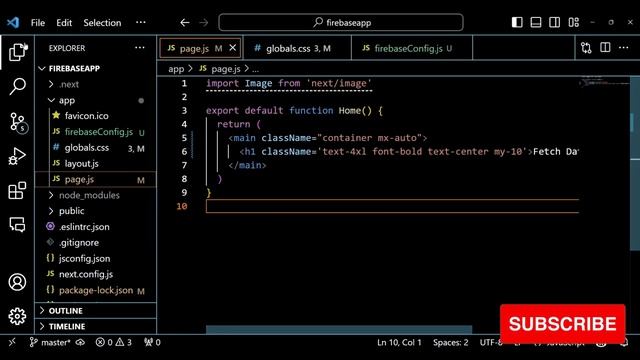This screenshot has width=640, height=360.
Task: Open the Source Control view
Action: pos(18,122)
